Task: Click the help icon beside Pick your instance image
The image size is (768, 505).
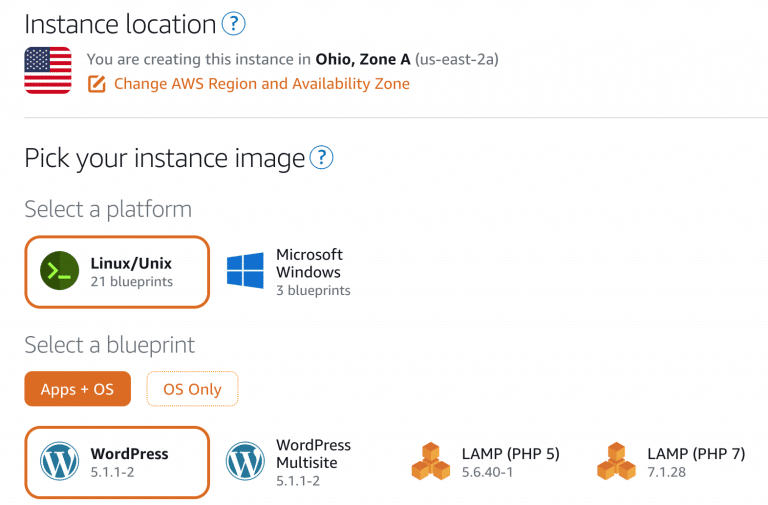Action: tap(321, 158)
